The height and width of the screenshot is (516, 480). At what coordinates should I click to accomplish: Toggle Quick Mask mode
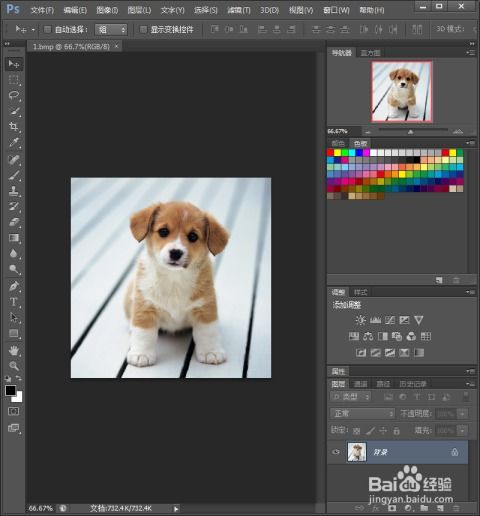14,411
